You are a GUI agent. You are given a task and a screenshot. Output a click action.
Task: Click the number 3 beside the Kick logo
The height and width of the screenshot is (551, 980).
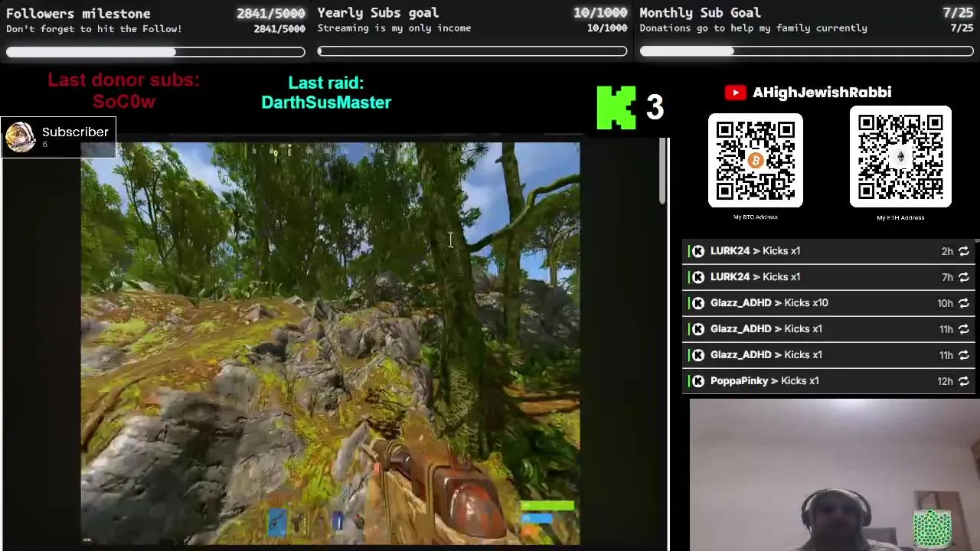pos(654,108)
